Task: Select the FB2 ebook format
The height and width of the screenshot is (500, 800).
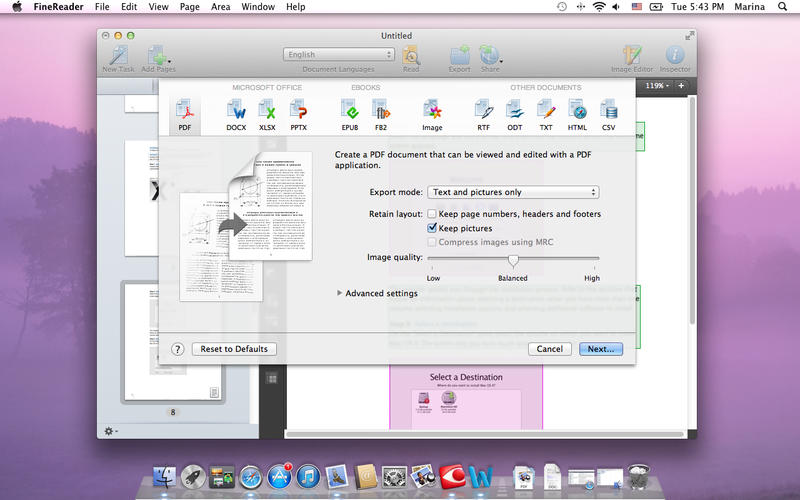Action: [381, 116]
